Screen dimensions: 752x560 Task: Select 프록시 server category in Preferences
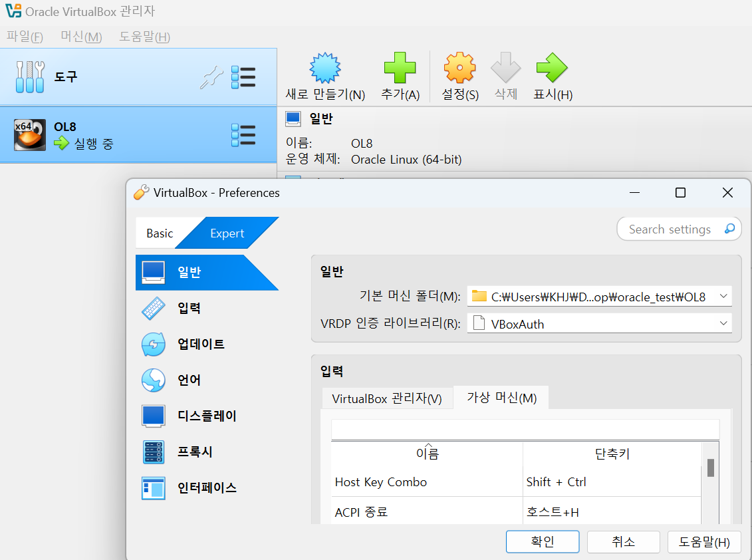(x=207, y=452)
